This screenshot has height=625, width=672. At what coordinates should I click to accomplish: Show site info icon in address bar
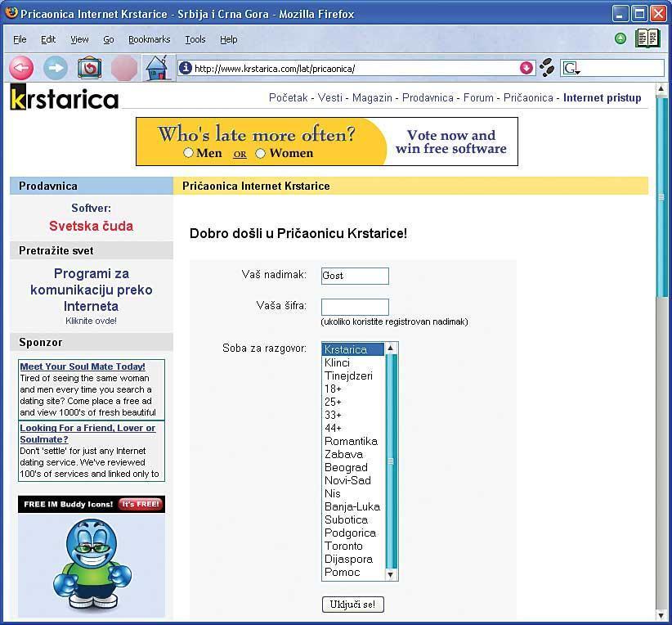(185, 68)
